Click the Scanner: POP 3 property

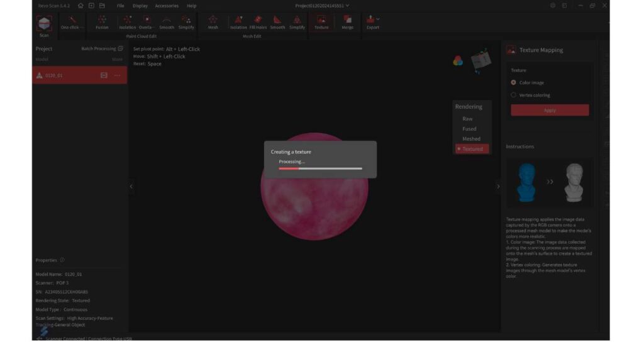click(x=52, y=283)
